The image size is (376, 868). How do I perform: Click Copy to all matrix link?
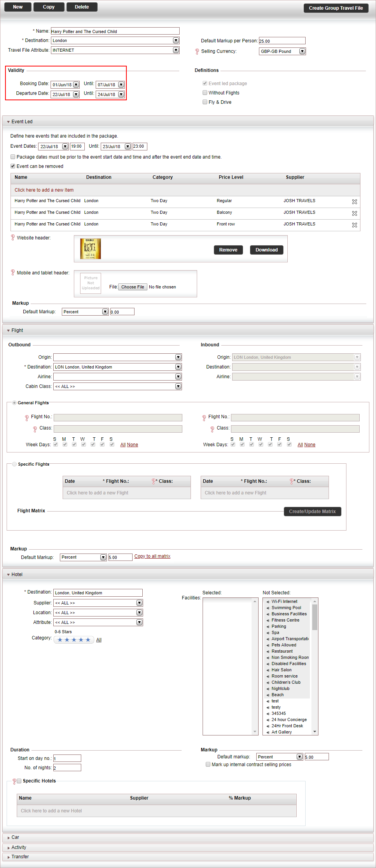(152, 556)
